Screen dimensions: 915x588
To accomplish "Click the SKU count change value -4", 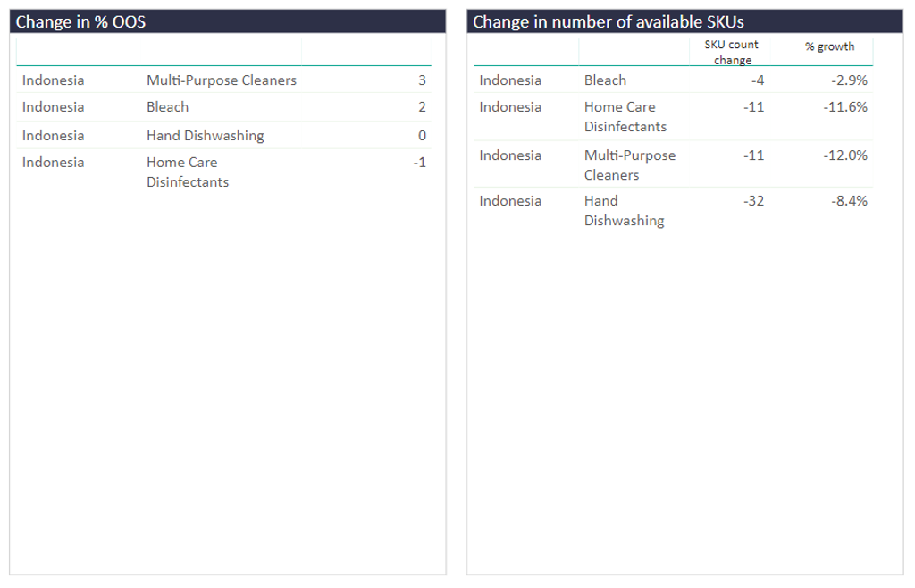I will 757,80.
